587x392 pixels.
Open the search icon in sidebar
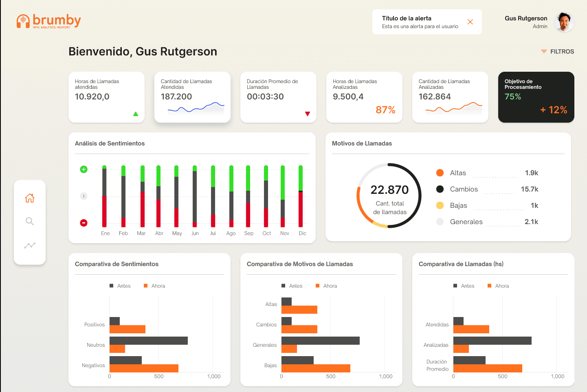[x=30, y=221]
